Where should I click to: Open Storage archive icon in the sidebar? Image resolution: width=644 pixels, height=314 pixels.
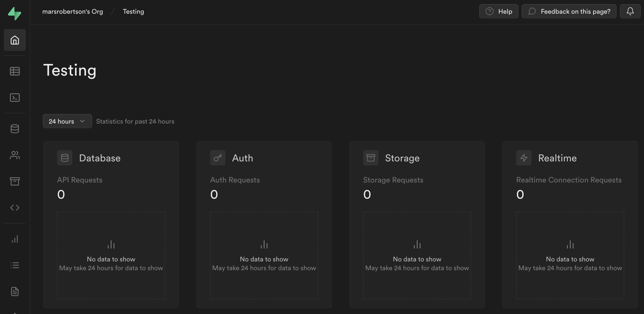pos(15,181)
